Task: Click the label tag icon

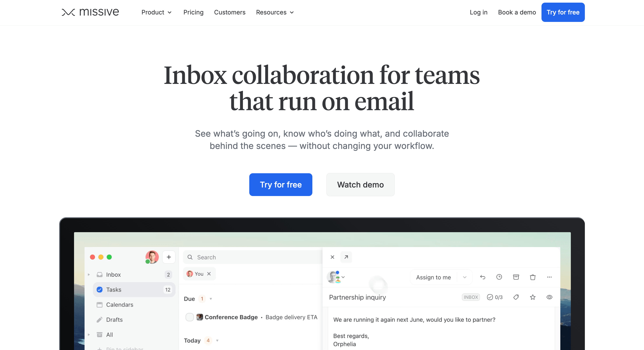Action: (516, 297)
